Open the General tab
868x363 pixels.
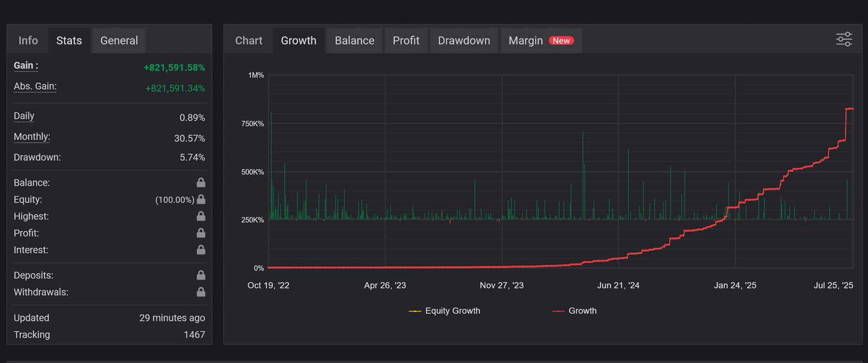point(118,40)
